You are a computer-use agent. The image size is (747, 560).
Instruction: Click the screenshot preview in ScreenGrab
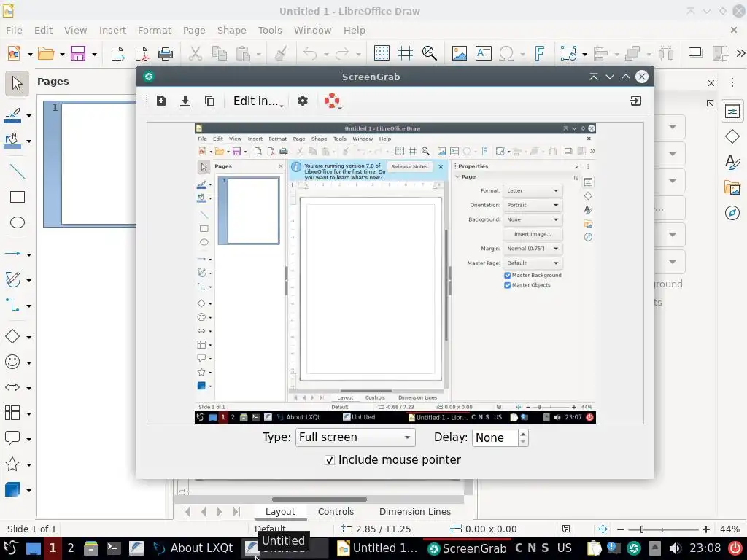[395, 273]
